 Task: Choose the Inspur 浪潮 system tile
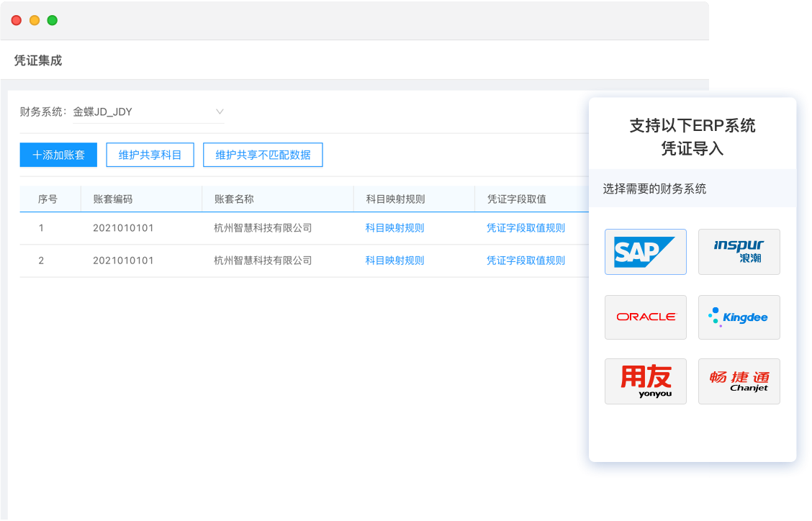(739, 251)
